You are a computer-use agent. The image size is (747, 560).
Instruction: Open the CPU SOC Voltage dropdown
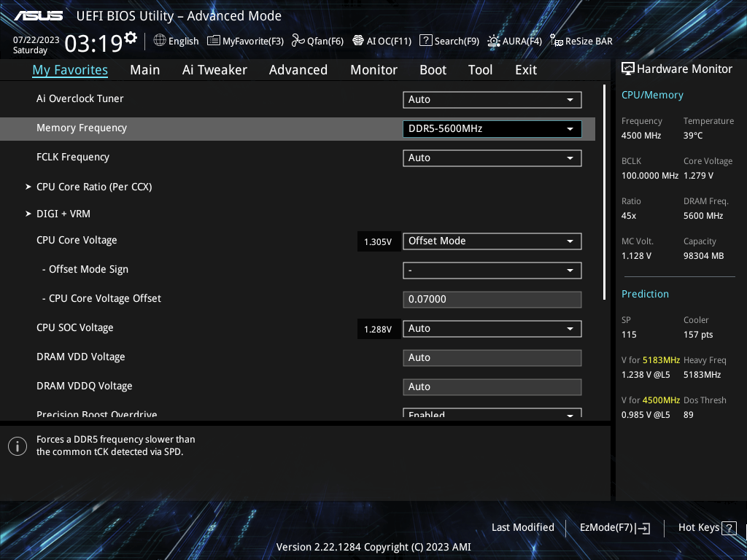(492, 329)
